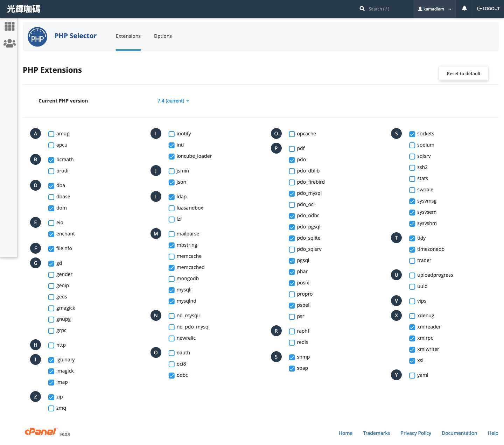
Task: Click the letter X group badge
Action: coord(396,315)
